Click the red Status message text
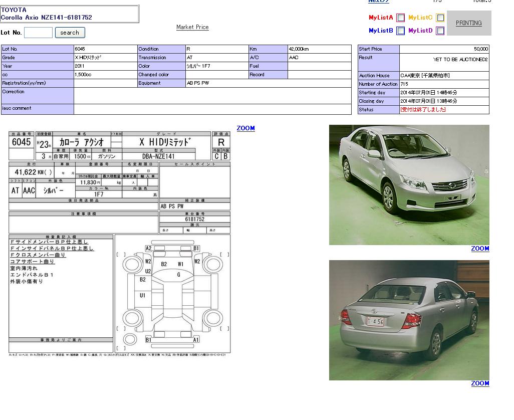This screenshot has height=420, width=514. click(423, 110)
